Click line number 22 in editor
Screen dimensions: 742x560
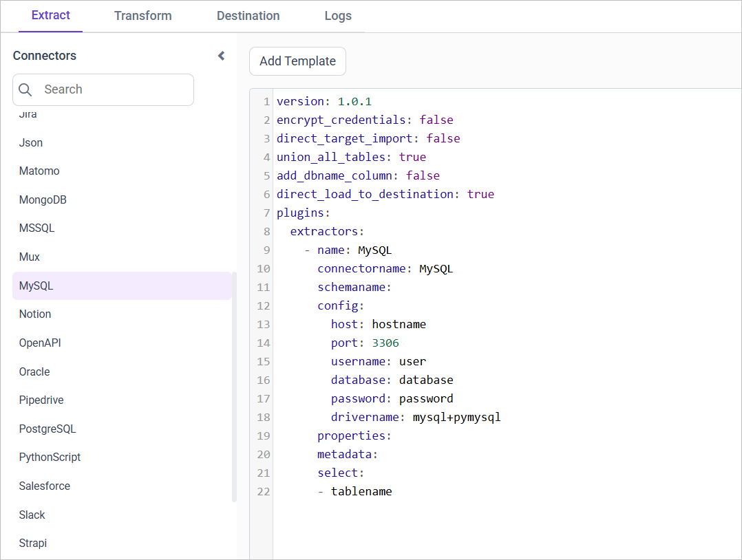click(x=264, y=491)
